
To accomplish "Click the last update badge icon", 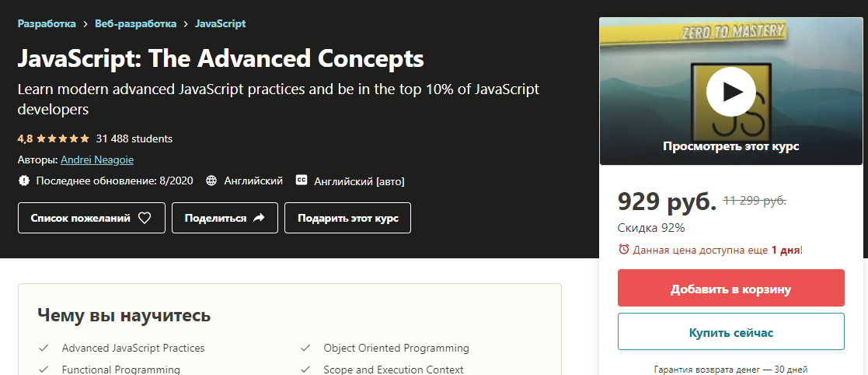I will tap(24, 180).
